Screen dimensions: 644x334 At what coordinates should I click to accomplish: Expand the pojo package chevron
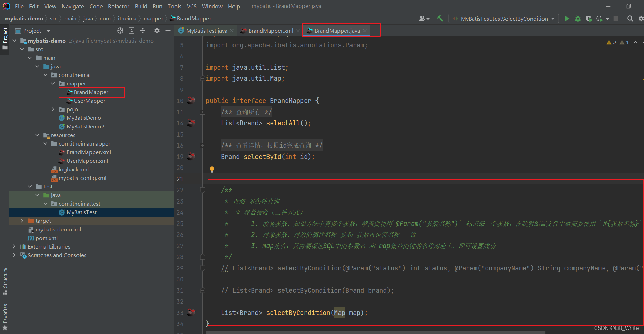[x=53, y=109]
